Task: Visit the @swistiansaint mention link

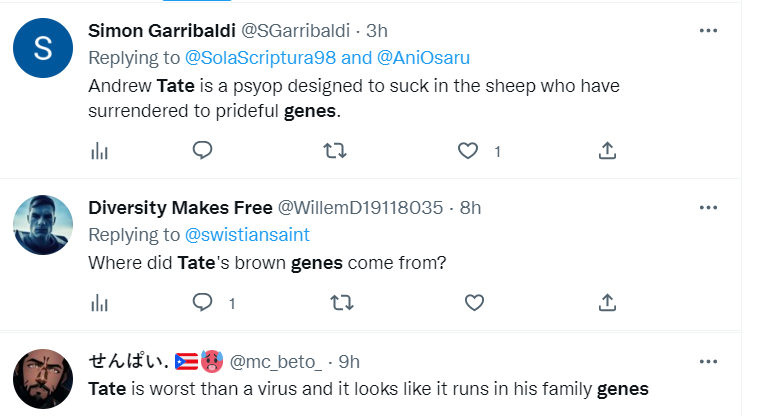Action: (247, 235)
